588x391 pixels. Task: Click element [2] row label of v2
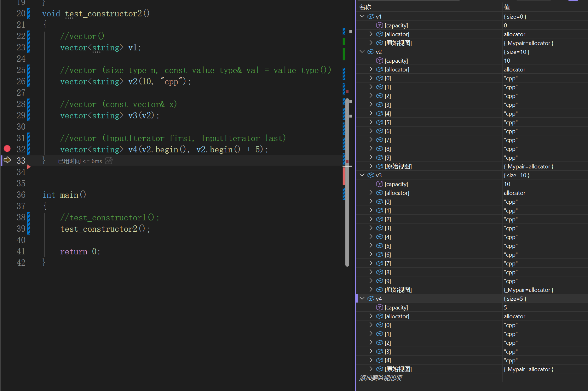[388, 96]
